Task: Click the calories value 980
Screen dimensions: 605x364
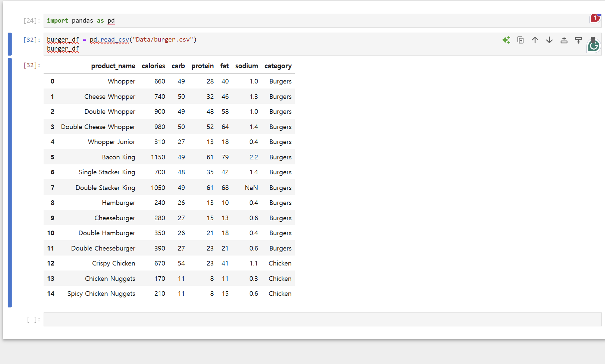Action: click(x=160, y=127)
